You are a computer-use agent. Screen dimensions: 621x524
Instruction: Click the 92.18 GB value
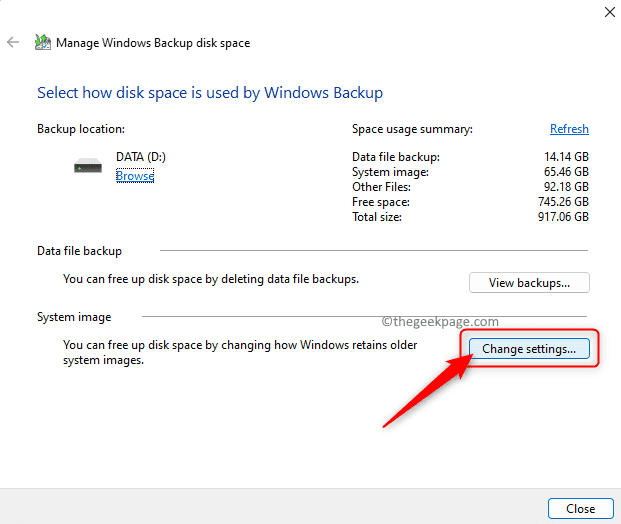[566, 187]
